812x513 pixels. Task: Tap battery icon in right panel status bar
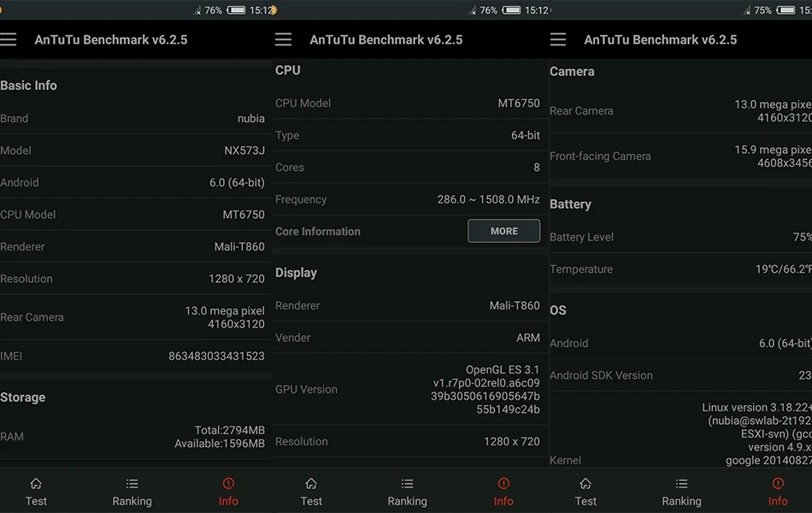(786, 10)
